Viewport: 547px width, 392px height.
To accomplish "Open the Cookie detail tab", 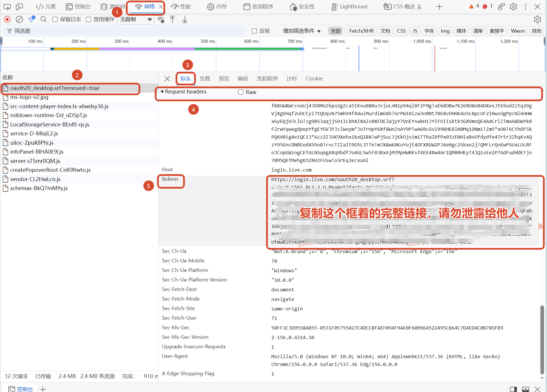I will click(x=314, y=79).
